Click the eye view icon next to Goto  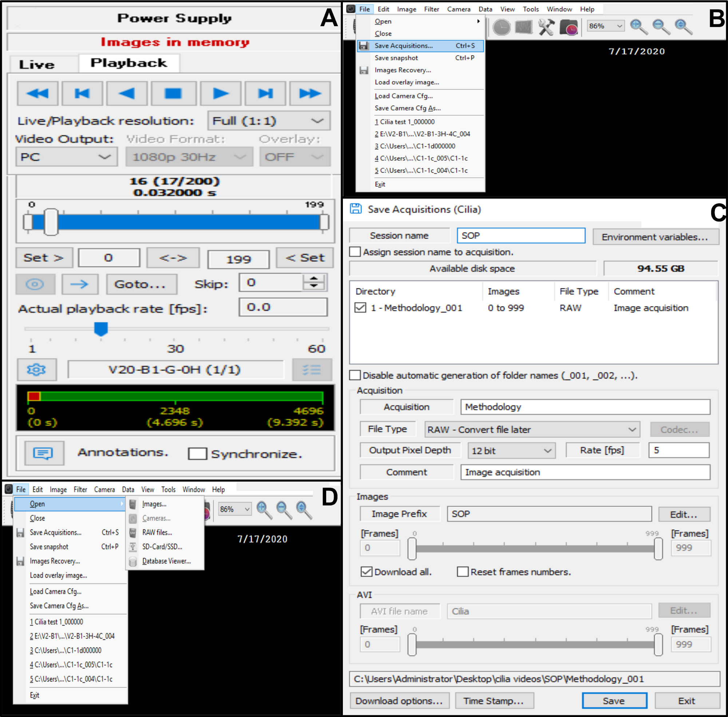pos(35,284)
